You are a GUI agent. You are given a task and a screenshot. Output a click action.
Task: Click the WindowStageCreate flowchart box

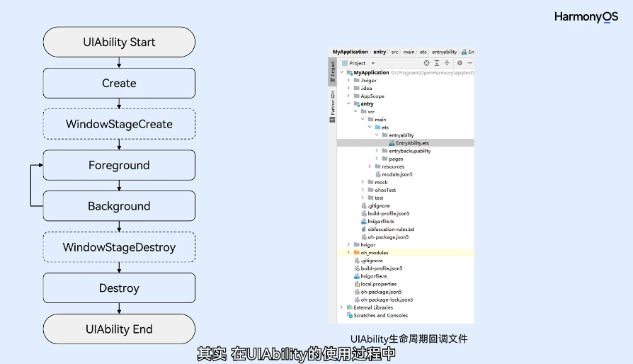(119, 124)
